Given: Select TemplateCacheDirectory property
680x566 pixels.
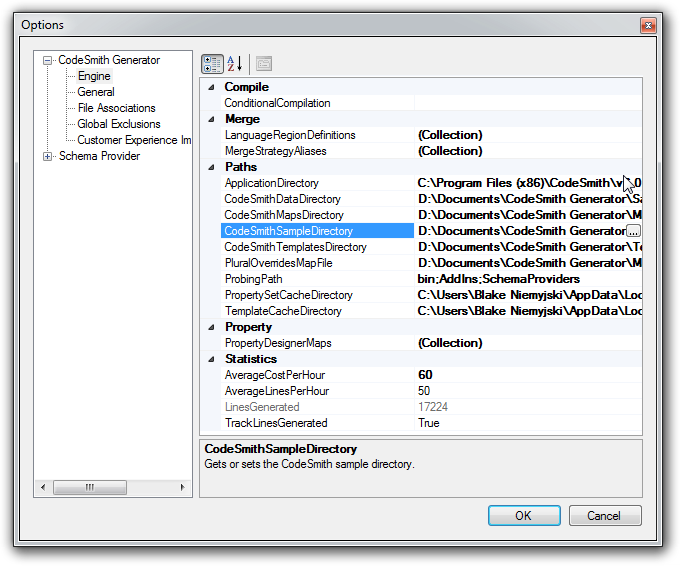Looking at the screenshot, I should coord(317,311).
